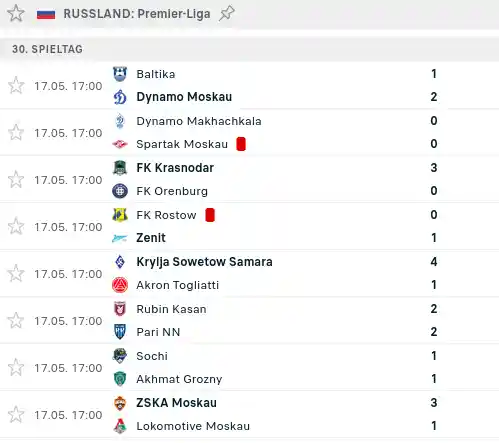Click the Baltika club crest
The width and height of the screenshot is (499, 443).
[120, 74]
